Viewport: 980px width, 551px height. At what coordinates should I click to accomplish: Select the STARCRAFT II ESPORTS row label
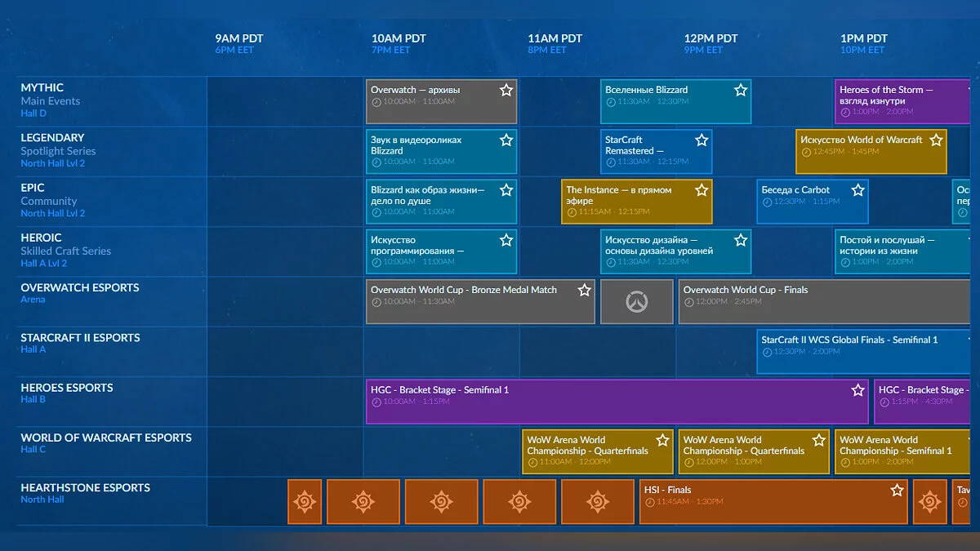80,338
